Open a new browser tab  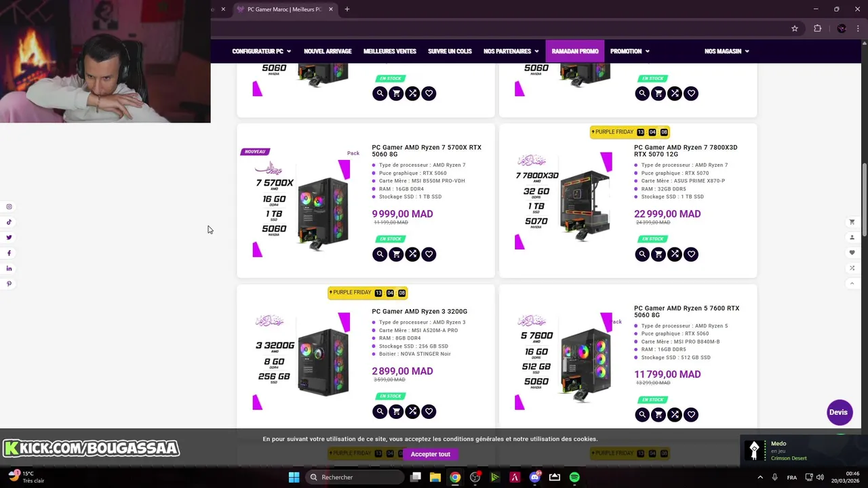click(x=347, y=9)
